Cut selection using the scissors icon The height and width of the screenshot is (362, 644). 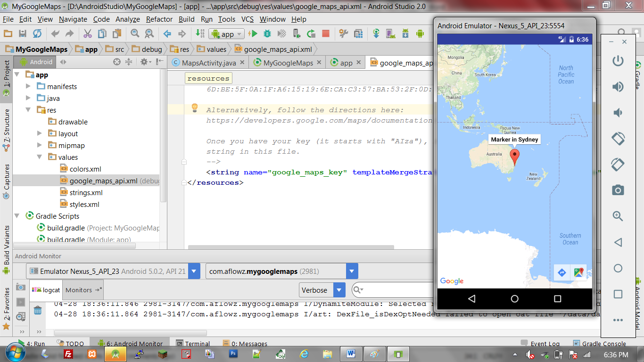88,33
